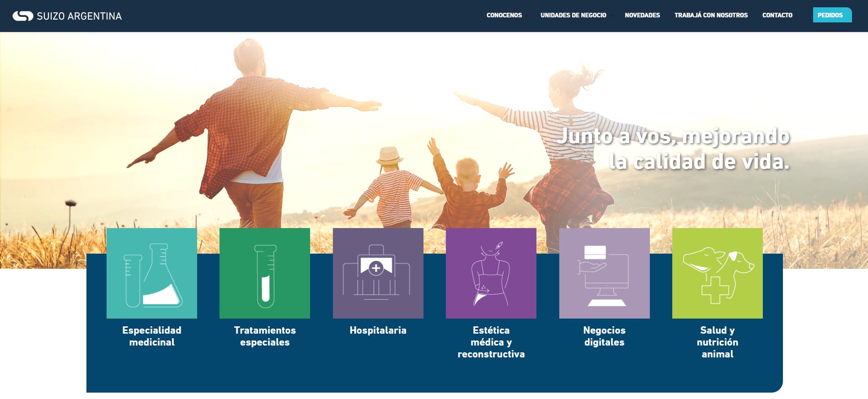Viewport: 868px width, 399px height.
Task: Click the Especialidad medicinal text label
Action: click(x=152, y=336)
